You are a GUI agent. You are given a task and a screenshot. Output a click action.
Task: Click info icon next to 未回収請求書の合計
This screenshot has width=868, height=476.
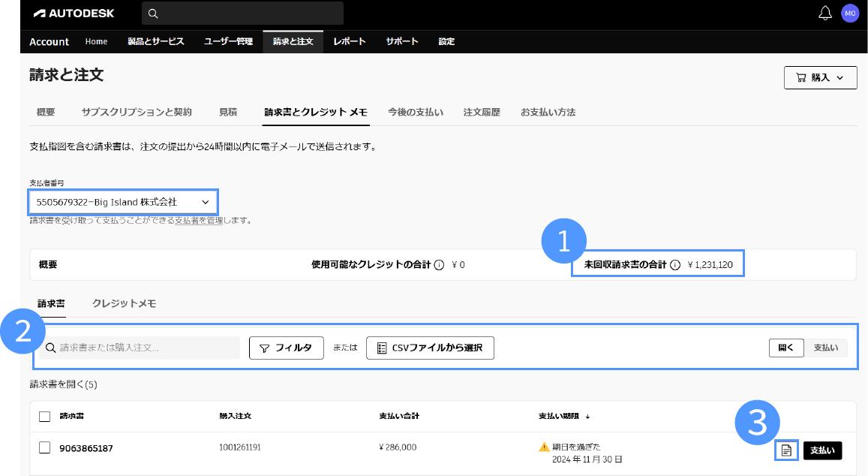click(674, 265)
